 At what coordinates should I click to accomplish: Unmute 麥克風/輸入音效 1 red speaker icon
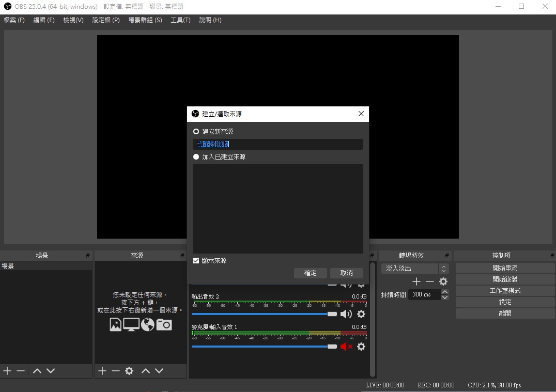(346, 347)
